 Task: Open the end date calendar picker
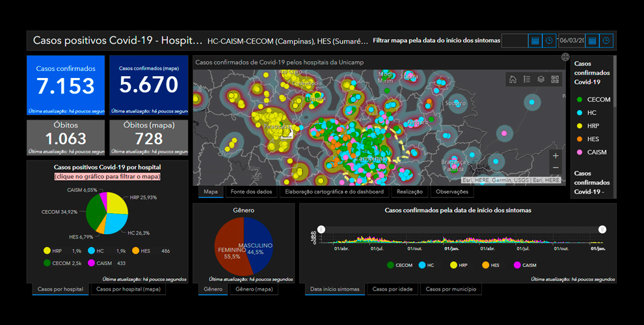tap(591, 41)
